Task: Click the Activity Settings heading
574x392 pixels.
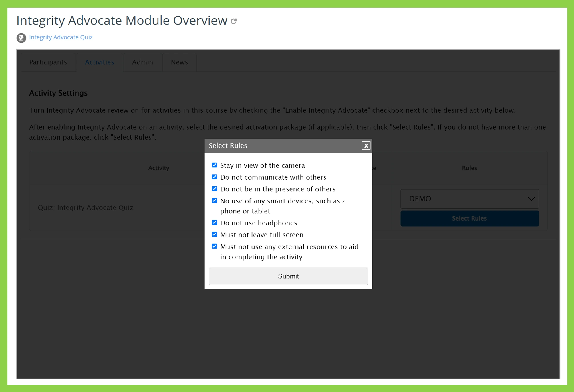Action: pos(58,93)
